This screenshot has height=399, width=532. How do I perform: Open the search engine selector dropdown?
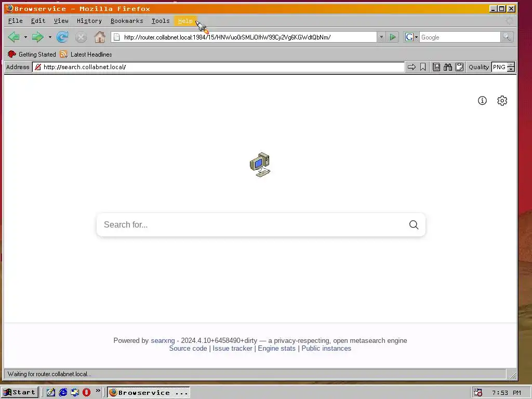pyautogui.click(x=411, y=37)
